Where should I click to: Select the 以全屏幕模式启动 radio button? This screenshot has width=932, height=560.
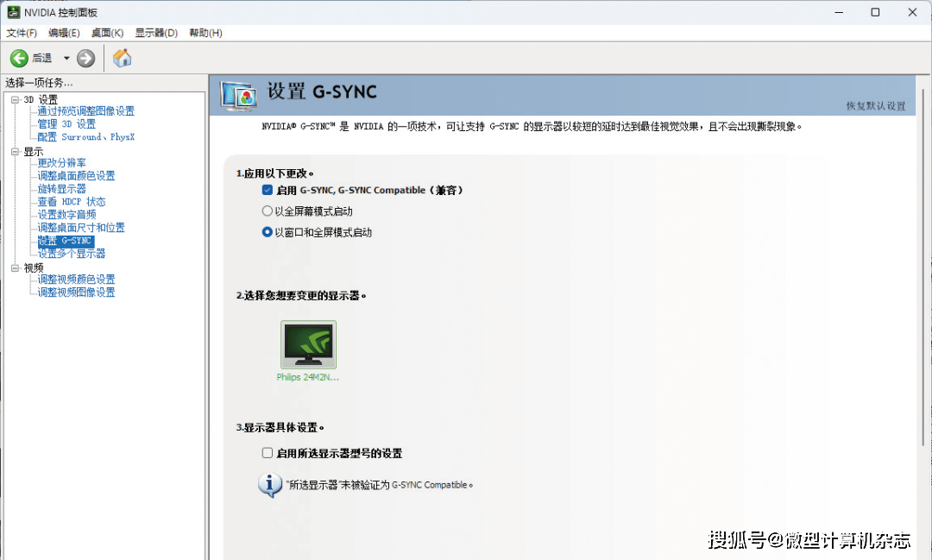267,211
